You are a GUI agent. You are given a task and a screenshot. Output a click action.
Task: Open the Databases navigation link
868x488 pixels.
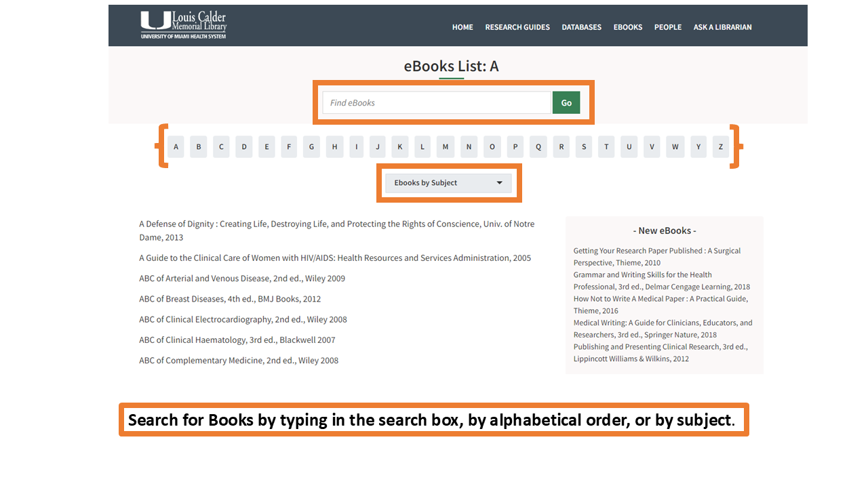pyautogui.click(x=581, y=27)
